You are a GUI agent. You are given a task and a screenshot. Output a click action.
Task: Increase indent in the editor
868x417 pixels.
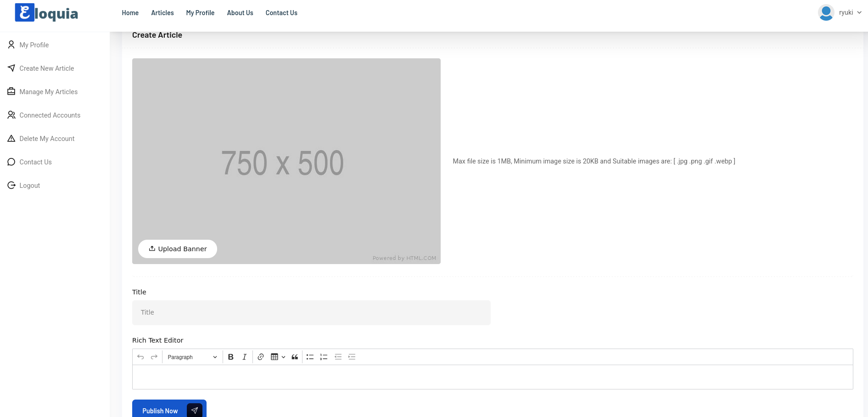[x=352, y=357]
